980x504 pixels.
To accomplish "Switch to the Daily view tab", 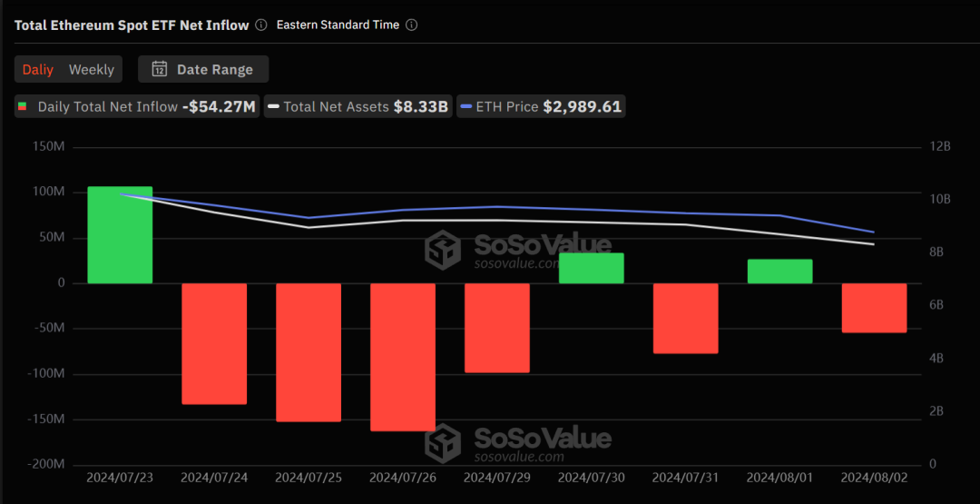I will (x=38, y=69).
